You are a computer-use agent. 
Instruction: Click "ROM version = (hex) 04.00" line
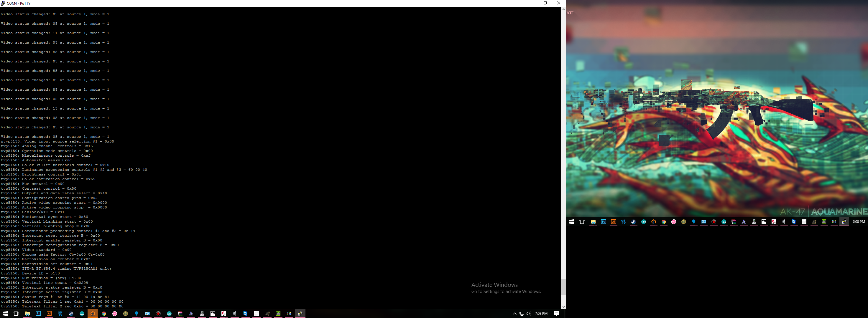pyautogui.click(x=41, y=278)
